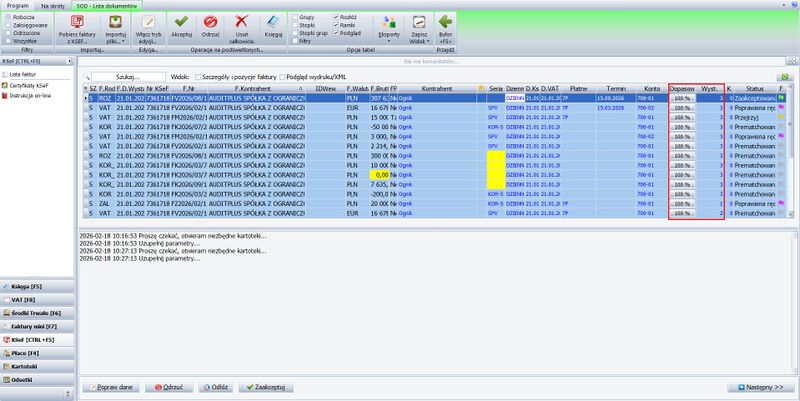Uncheck the Rozłóż checkbox
This screenshot has height=401, width=800.
[336, 17]
